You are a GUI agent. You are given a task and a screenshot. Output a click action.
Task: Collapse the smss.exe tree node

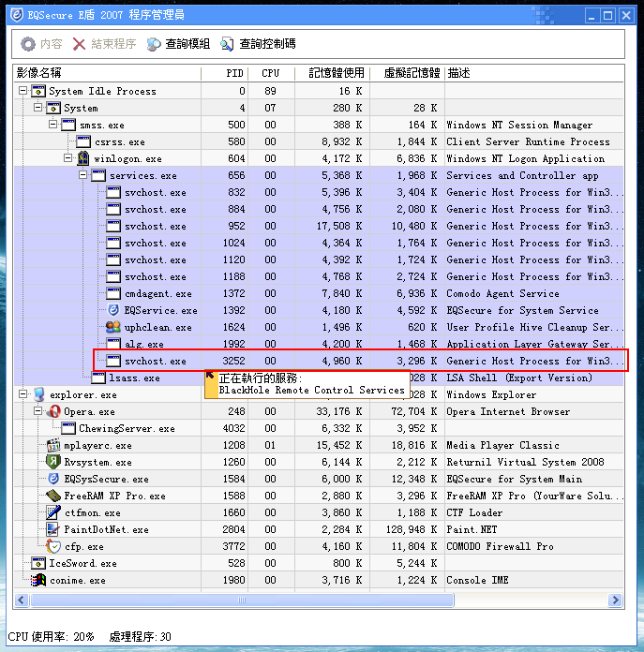click(x=53, y=124)
